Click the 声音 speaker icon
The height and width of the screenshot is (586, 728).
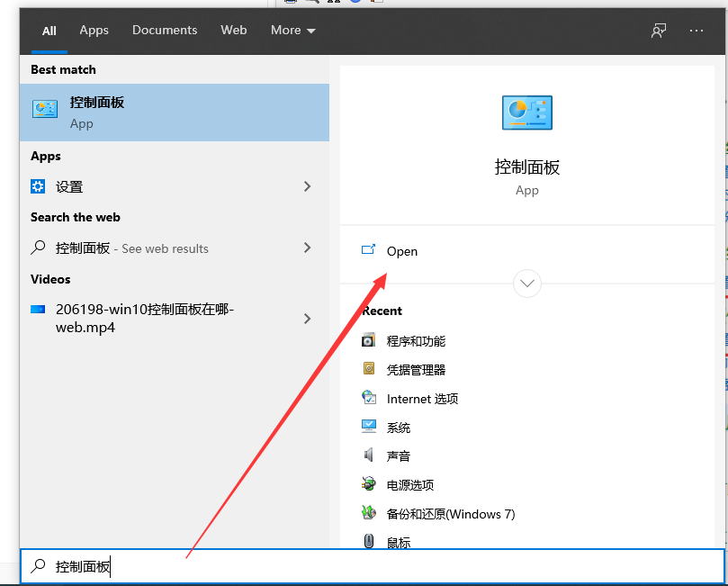(x=368, y=455)
